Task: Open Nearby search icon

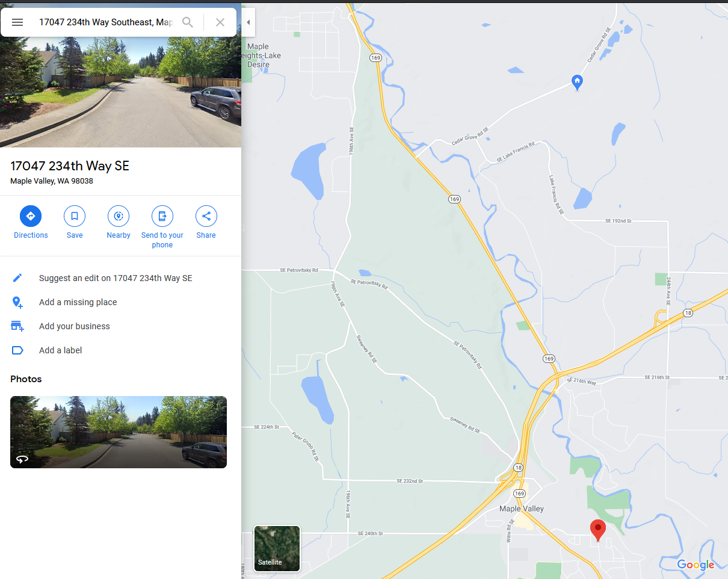Action: coord(119,216)
